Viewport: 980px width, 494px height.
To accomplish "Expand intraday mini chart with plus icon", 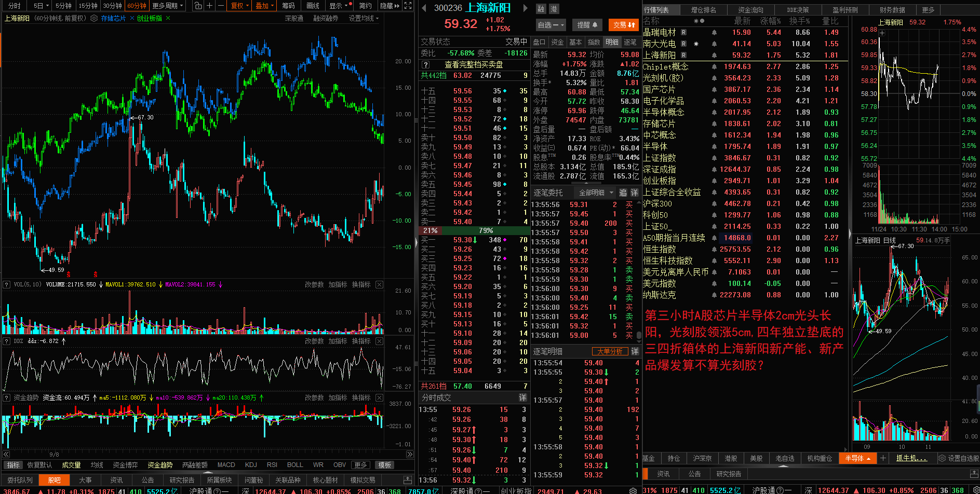I will pos(882,33).
